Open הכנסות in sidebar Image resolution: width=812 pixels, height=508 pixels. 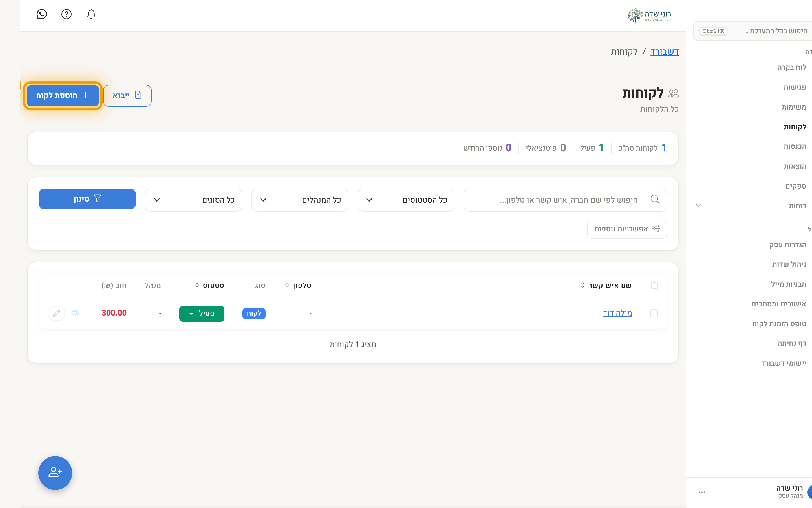point(795,146)
